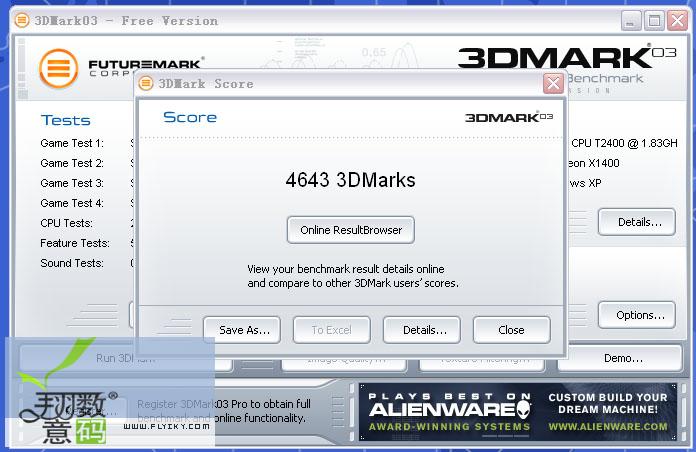This screenshot has height=452, width=696.
Task: Click the Demo... button
Action: coord(620,358)
